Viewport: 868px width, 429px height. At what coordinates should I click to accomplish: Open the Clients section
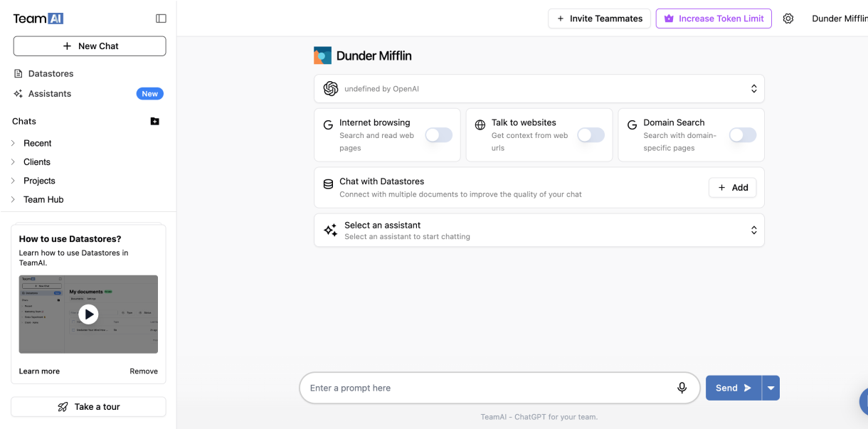pos(35,161)
